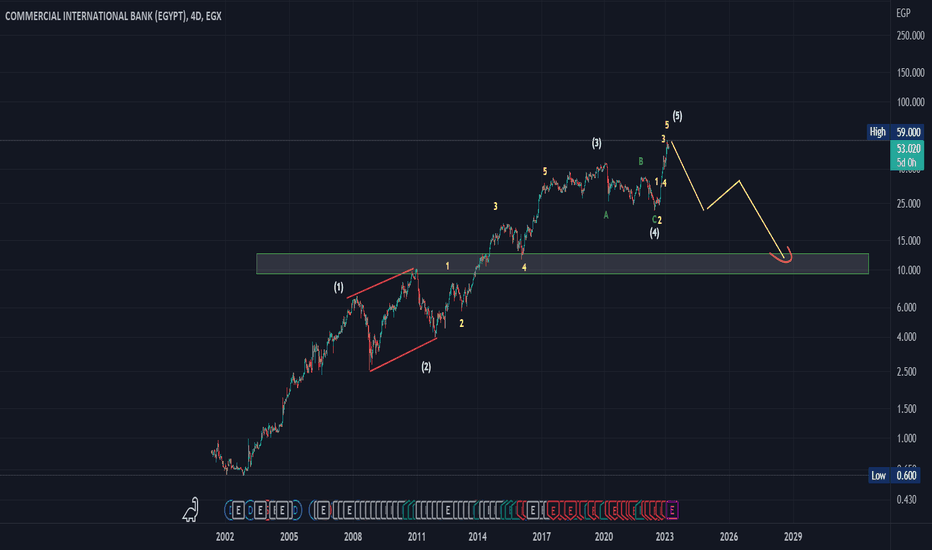This screenshot has width=932, height=550.
Task: Click the dinosaur icon left of the event markers
Action: point(191,510)
